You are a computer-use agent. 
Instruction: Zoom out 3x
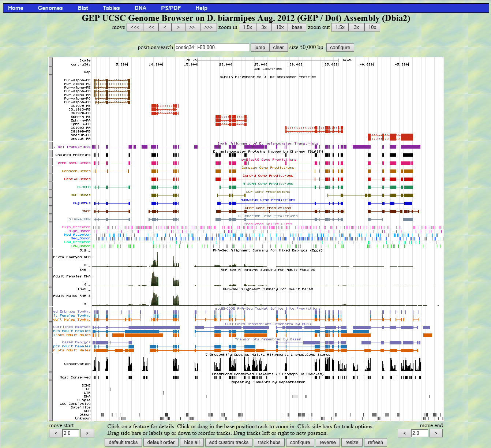(356, 27)
